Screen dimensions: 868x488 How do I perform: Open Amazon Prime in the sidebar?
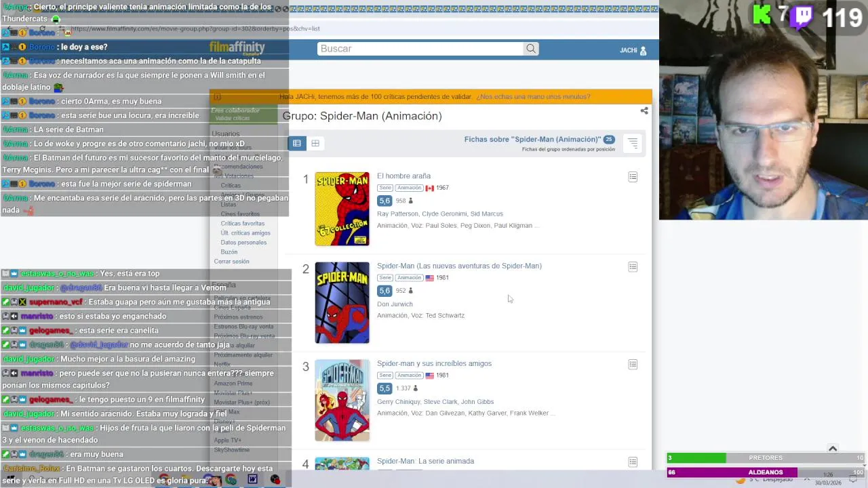coord(233,384)
